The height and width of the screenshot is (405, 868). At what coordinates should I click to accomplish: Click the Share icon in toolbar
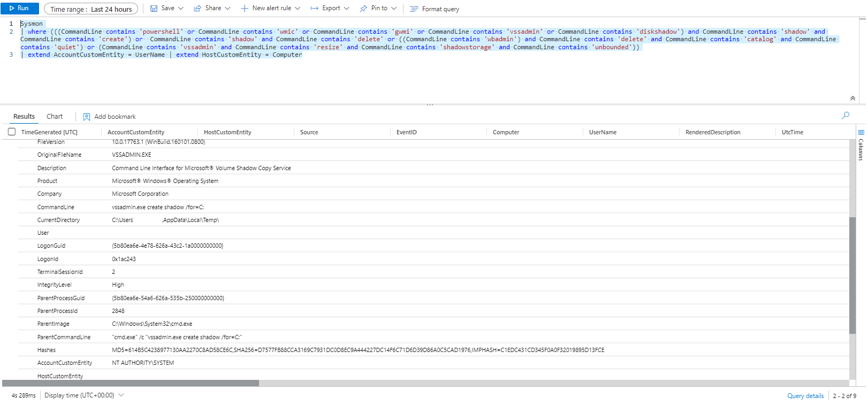coord(197,9)
